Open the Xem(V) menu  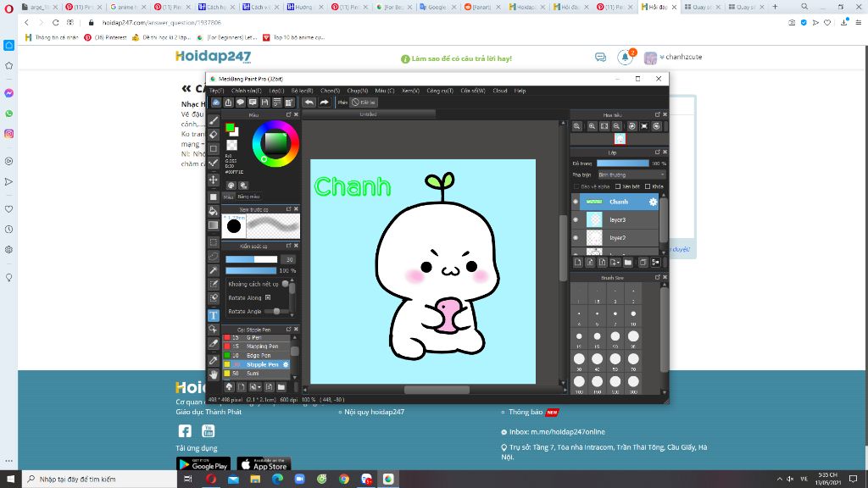(410, 91)
